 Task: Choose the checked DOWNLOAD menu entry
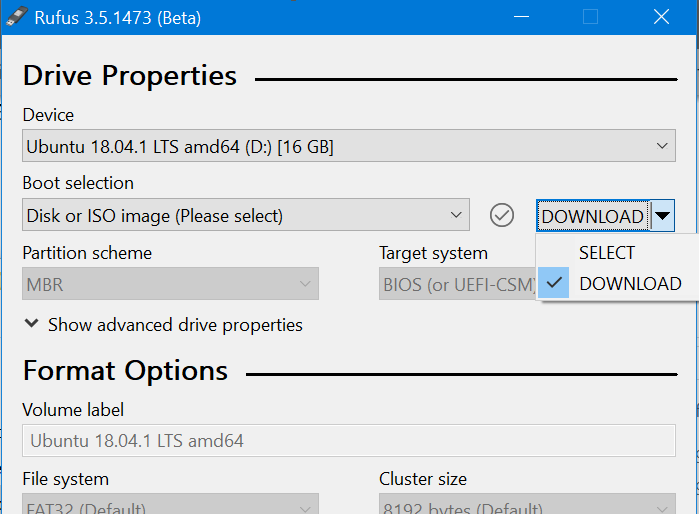[x=617, y=283]
